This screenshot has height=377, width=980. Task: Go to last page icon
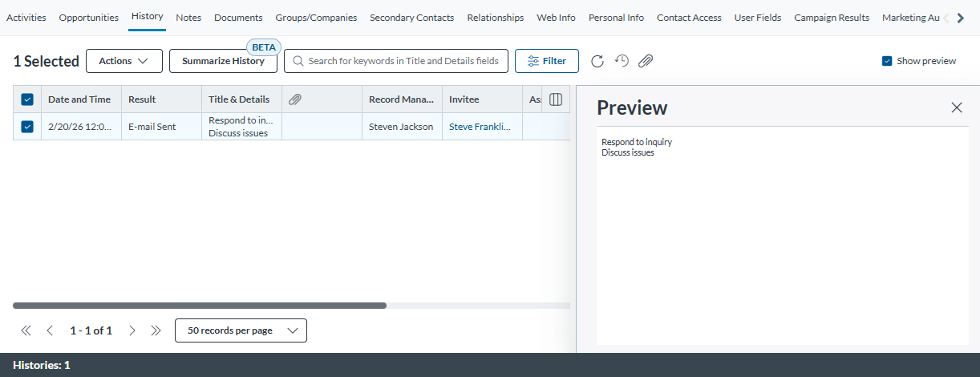(x=156, y=330)
